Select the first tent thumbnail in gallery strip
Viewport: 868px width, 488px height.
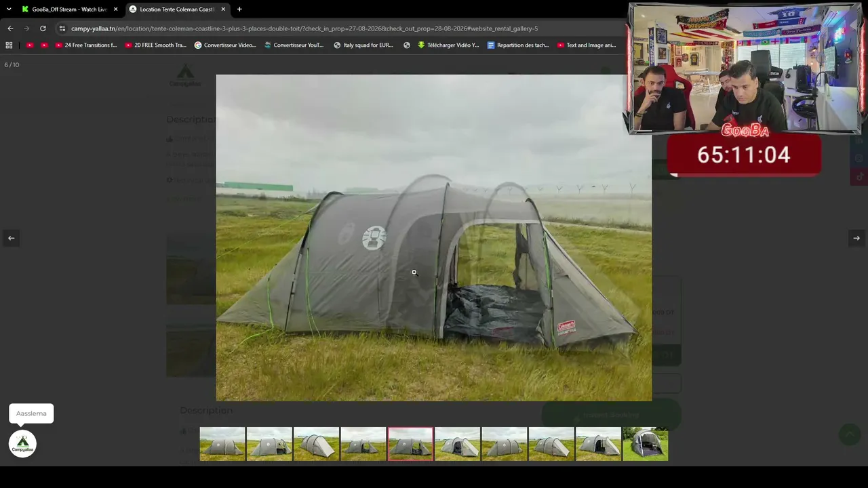click(x=222, y=444)
